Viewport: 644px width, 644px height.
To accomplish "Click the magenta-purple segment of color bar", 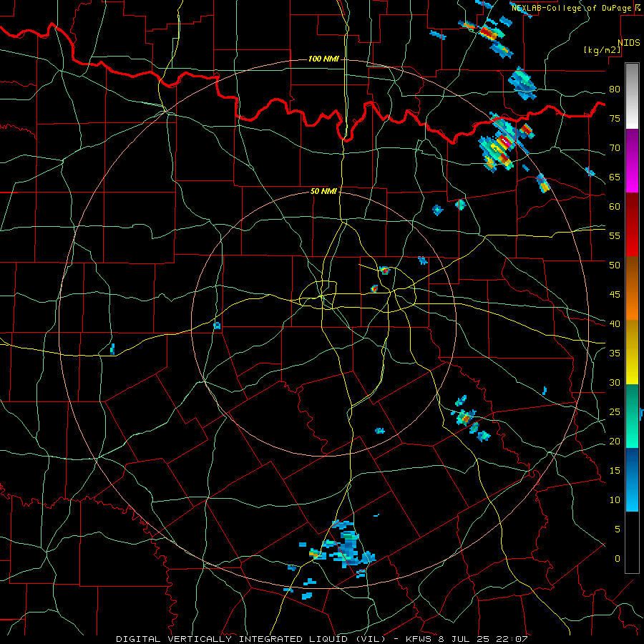I will point(632,160).
